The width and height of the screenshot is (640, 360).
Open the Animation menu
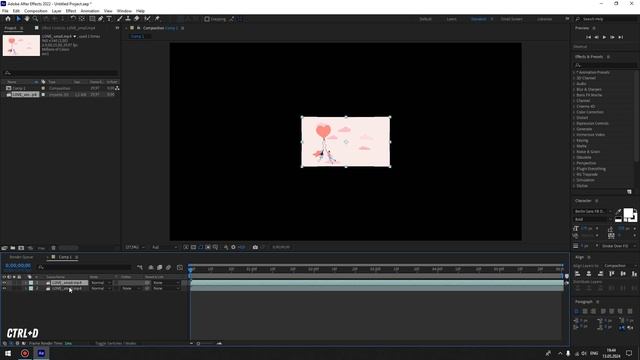pos(90,11)
